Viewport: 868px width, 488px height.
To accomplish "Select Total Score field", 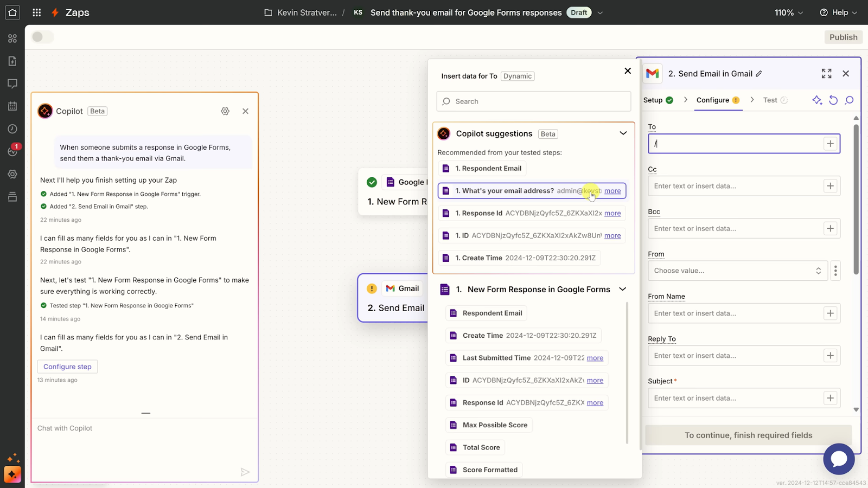I will 475,447.
